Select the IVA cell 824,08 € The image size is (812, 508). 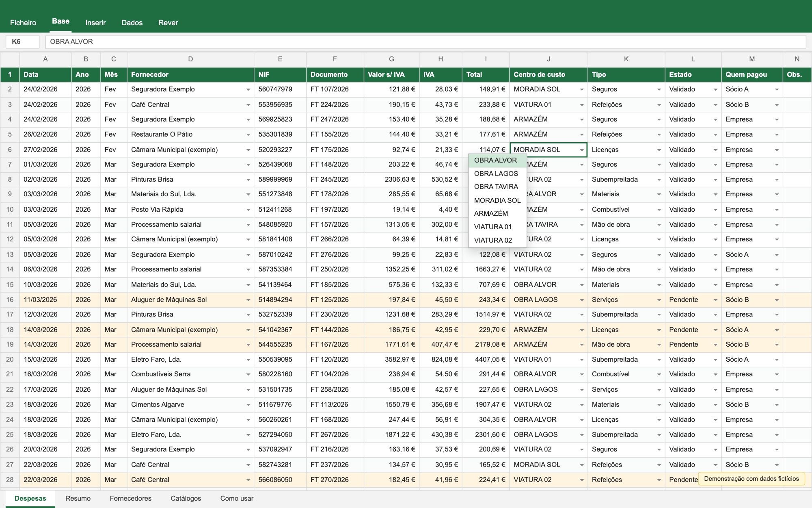[x=441, y=360]
